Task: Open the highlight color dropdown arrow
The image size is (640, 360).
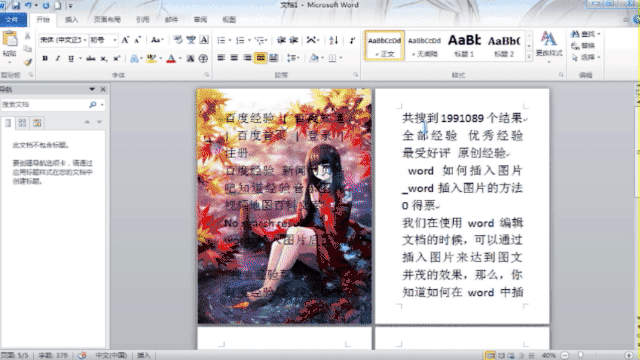Action: click(160, 59)
